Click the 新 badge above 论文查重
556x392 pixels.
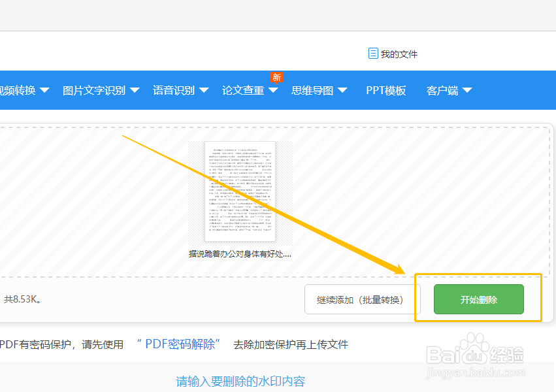pos(276,77)
